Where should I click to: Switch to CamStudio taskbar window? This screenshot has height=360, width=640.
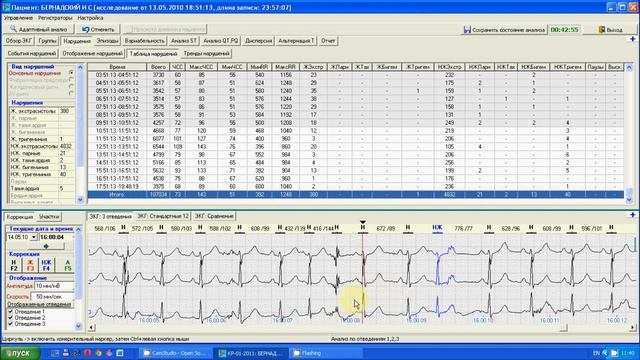click(176, 353)
